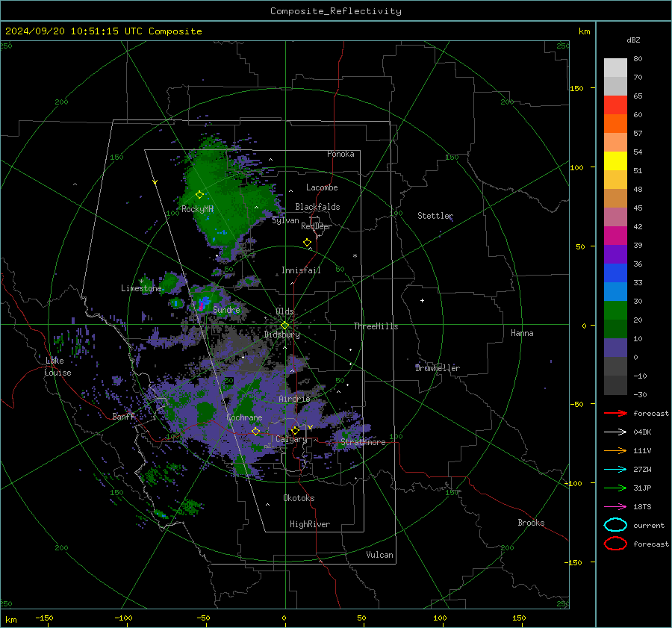
Task: Select the 65 dBZ red color swatch
Action: coord(615,105)
